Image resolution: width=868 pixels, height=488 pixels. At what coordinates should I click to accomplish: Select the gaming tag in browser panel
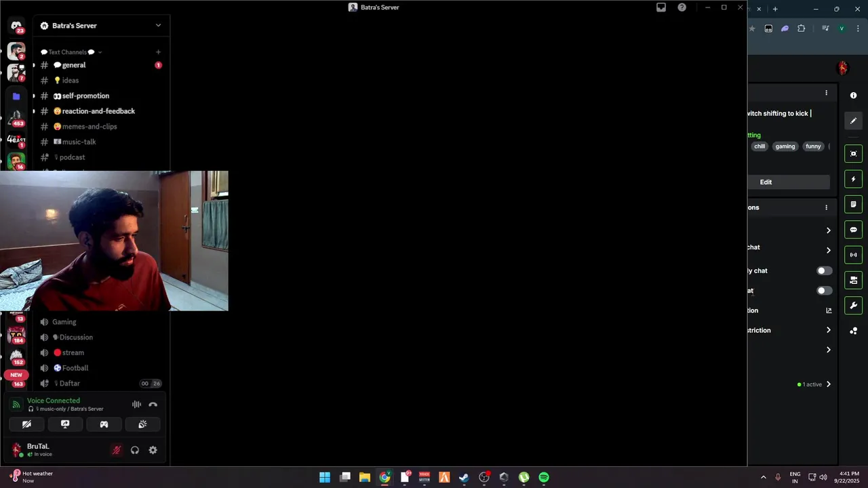785,146
